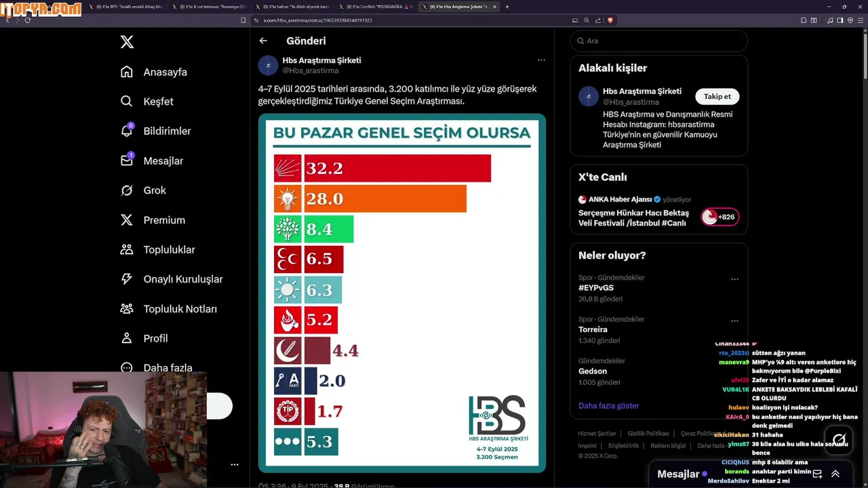Click the Onaylı Kuruluşlar lightning icon
The height and width of the screenshot is (488, 868).
point(127,279)
